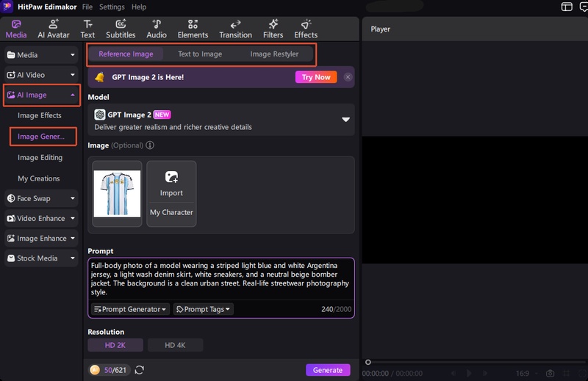Click the layout panel icon in title bar
The image size is (588, 381).
click(567, 7)
